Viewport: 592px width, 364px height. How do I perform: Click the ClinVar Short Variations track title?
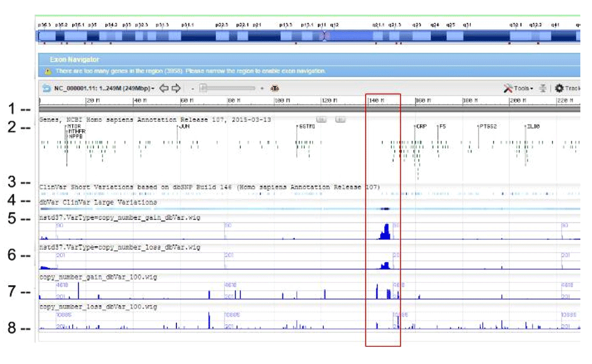(x=210, y=187)
